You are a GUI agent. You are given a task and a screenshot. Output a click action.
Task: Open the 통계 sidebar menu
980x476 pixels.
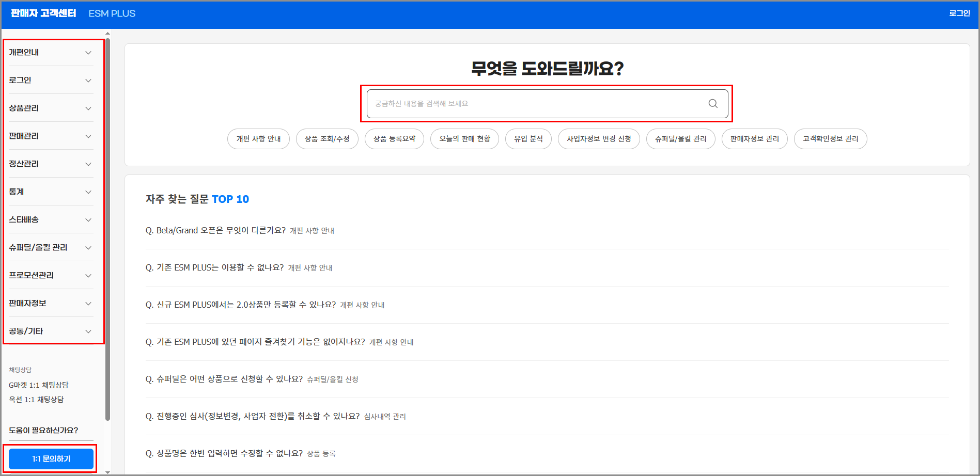point(51,192)
